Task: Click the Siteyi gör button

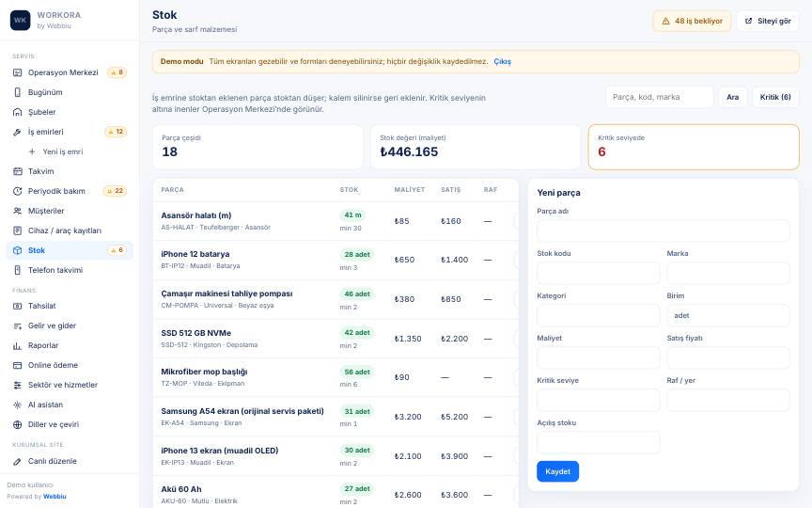Action: pyautogui.click(x=768, y=22)
